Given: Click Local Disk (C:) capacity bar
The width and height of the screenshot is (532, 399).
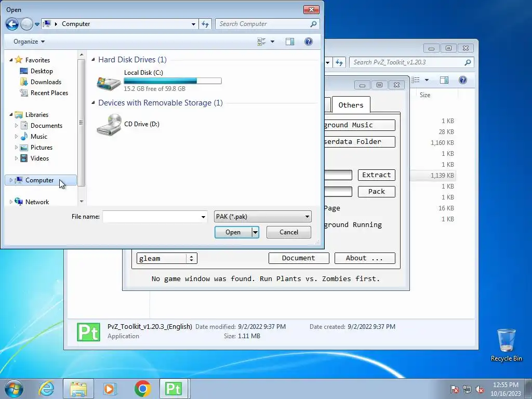Looking at the screenshot, I should click(x=172, y=81).
